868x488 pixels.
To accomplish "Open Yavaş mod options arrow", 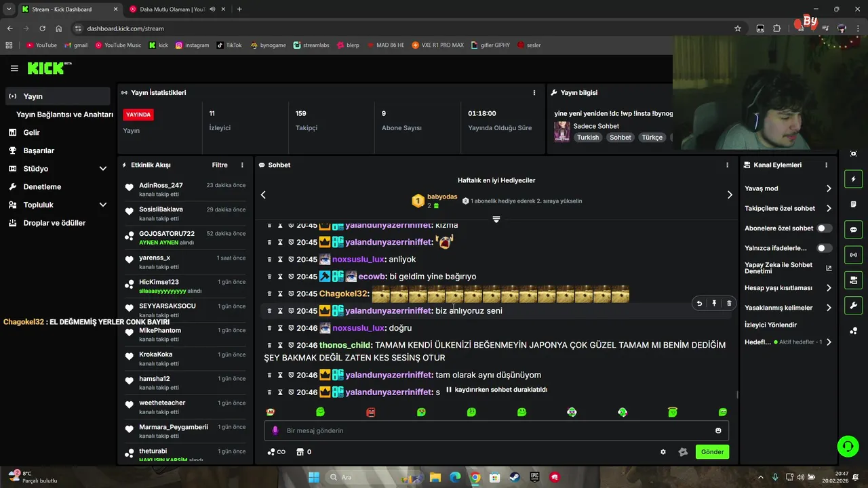I will (829, 188).
